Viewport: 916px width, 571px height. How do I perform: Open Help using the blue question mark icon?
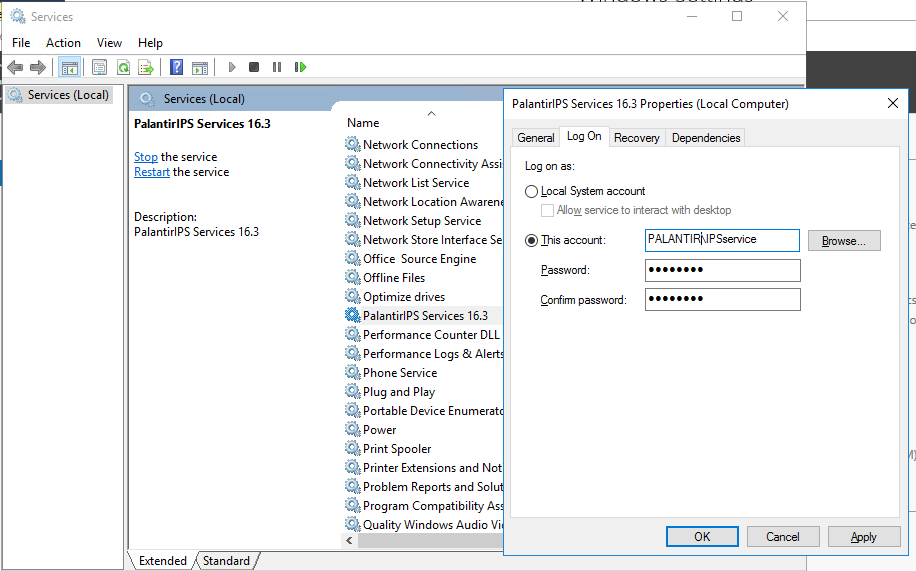click(176, 67)
